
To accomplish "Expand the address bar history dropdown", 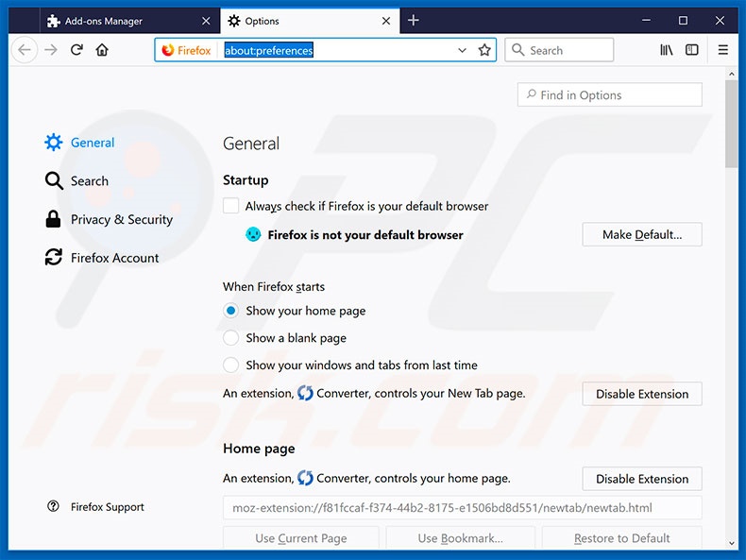I will tap(462, 50).
